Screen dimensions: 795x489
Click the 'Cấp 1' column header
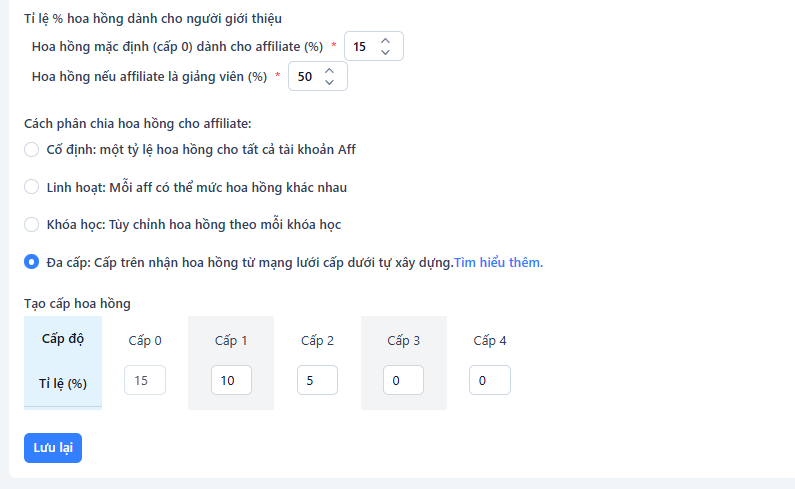tap(231, 341)
